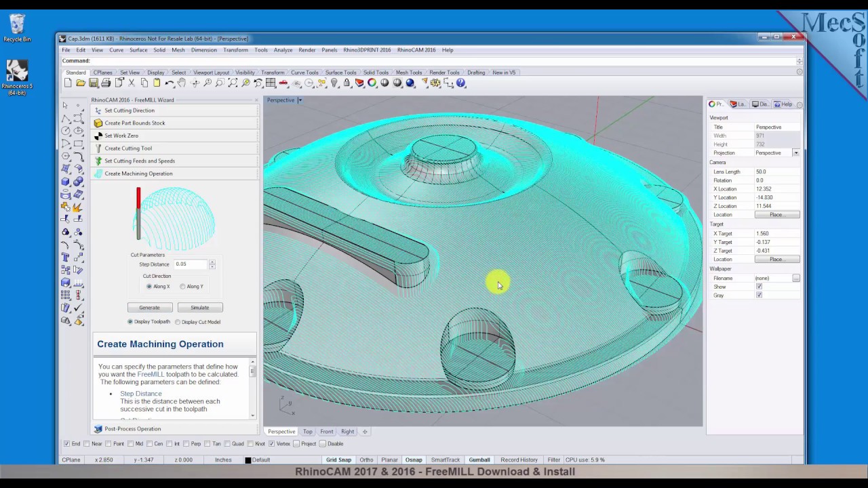Viewport: 868px width, 488px height.
Task: Select the Polyline tool in left sidebar
Action: coord(65,119)
